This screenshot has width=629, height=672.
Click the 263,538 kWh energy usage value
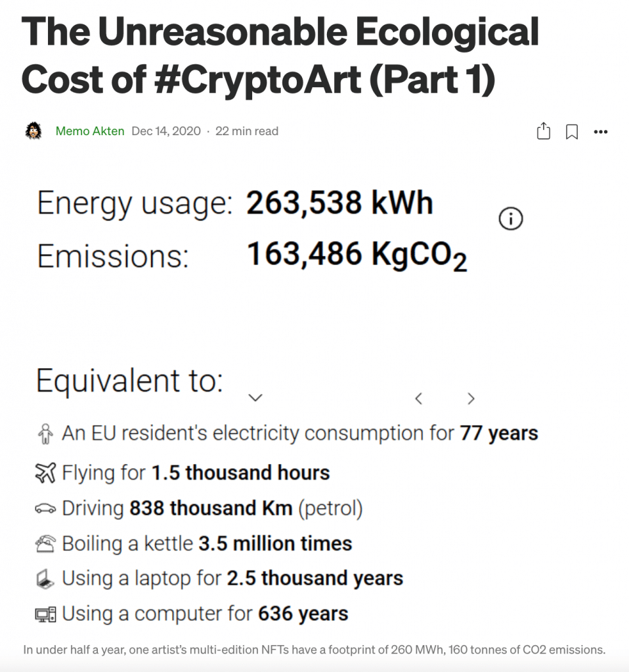(x=339, y=203)
